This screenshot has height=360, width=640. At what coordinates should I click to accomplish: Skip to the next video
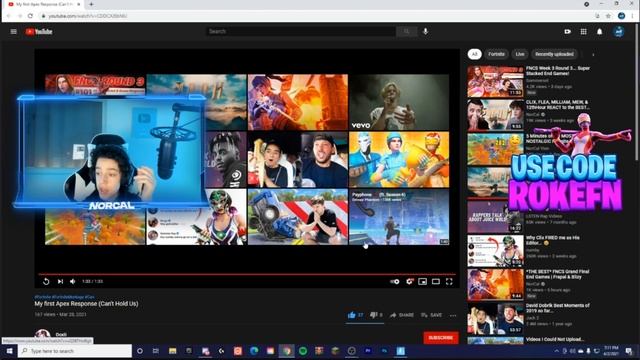[x=60, y=281]
